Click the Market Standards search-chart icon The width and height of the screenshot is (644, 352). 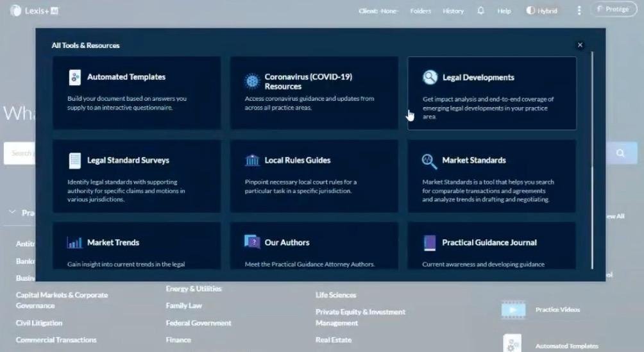429,160
